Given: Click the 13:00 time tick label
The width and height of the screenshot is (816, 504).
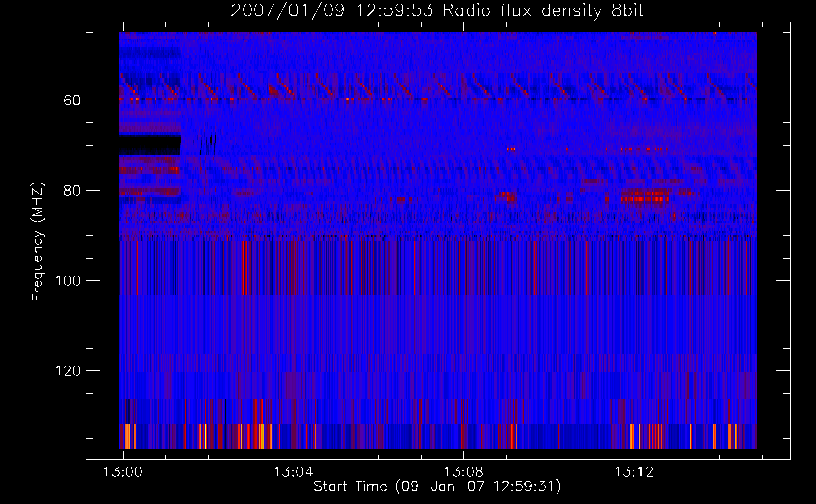Looking at the screenshot, I should pyautogui.click(x=123, y=472).
